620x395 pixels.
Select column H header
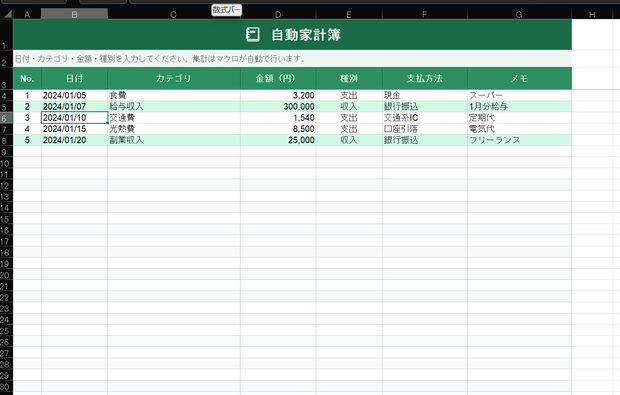pos(592,15)
